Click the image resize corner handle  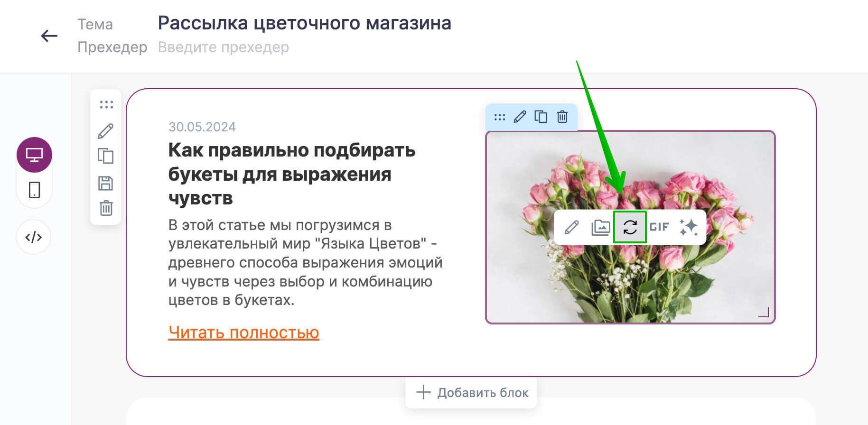(x=764, y=312)
